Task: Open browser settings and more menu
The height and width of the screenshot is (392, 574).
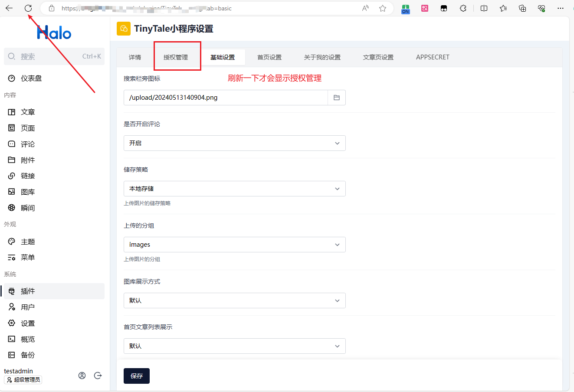Action: coord(561,8)
